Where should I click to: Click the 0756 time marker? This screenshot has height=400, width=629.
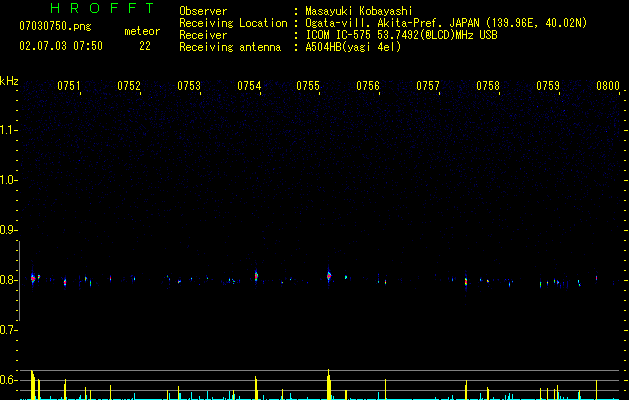[x=368, y=86]
